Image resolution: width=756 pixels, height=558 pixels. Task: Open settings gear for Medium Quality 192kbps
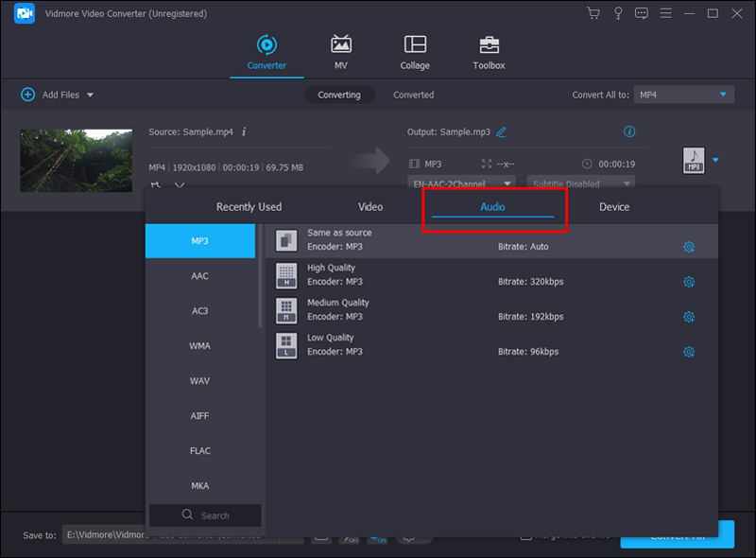tap(689, 317)
